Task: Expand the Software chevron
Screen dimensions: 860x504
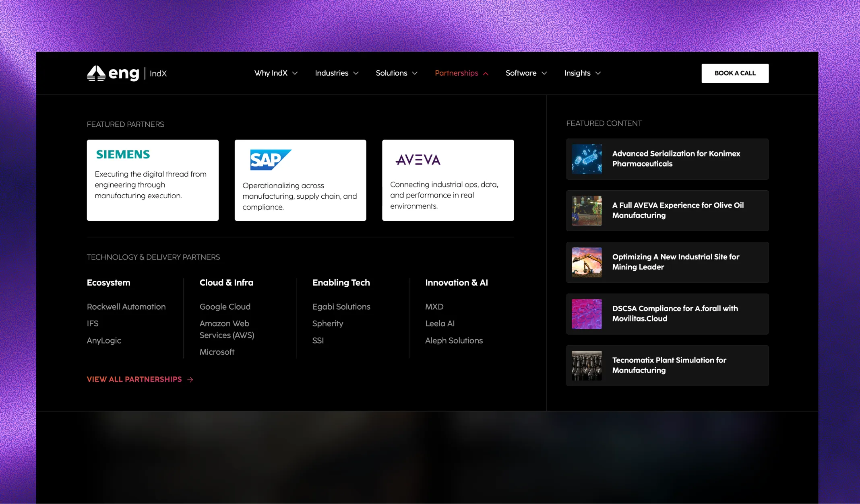Action: [544, 73]
